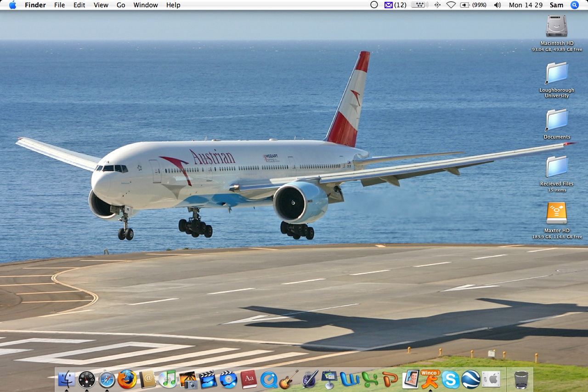Open the File menu
This screenshot has width=588, height=392.
point(59,5)
